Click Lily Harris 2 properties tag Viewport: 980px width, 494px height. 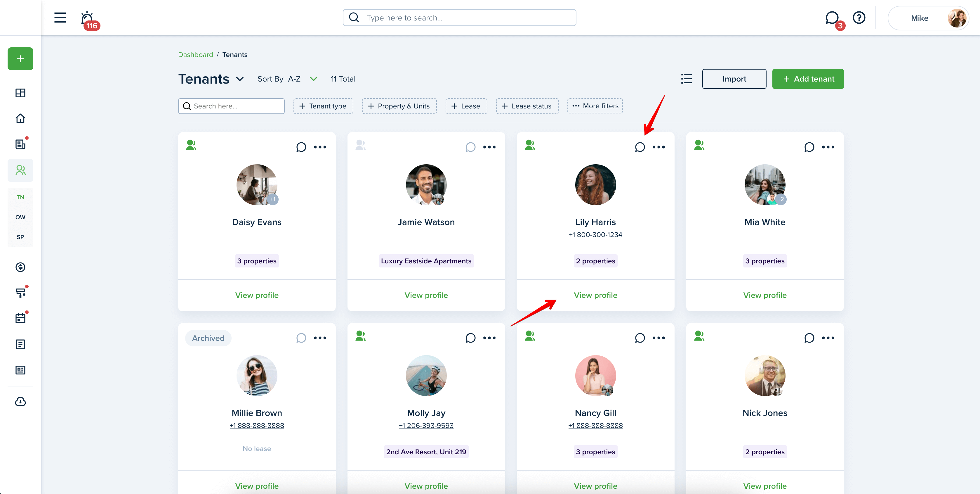coord(595,261)
